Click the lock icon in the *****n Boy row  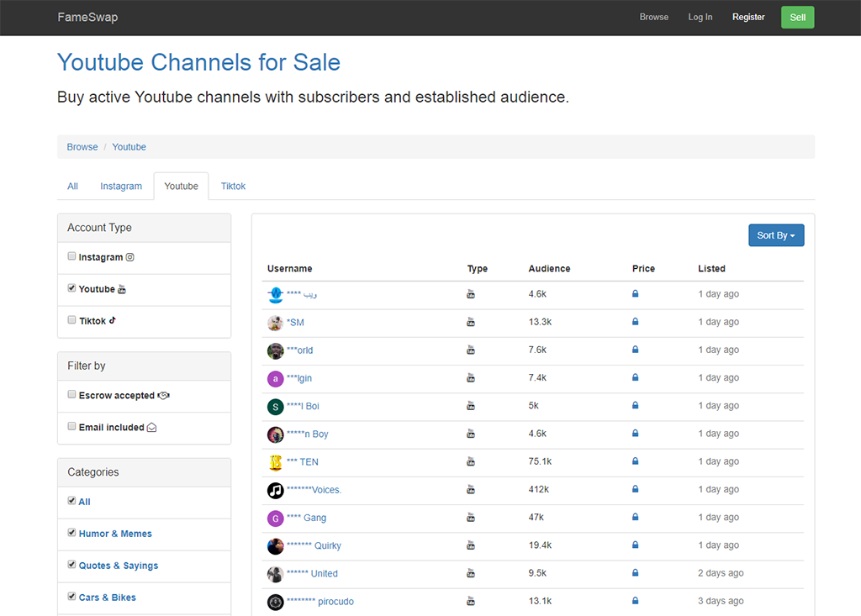tap(635, 433)
